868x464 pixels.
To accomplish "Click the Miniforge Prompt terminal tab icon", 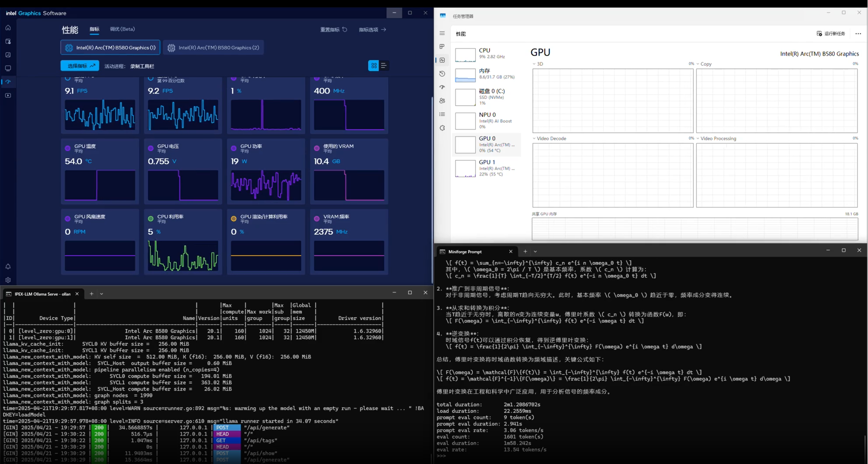I will (x=442, y=252).
